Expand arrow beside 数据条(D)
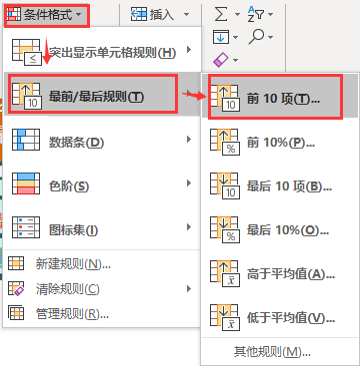This screenshot has width=360, height=366. pos(189,139)
